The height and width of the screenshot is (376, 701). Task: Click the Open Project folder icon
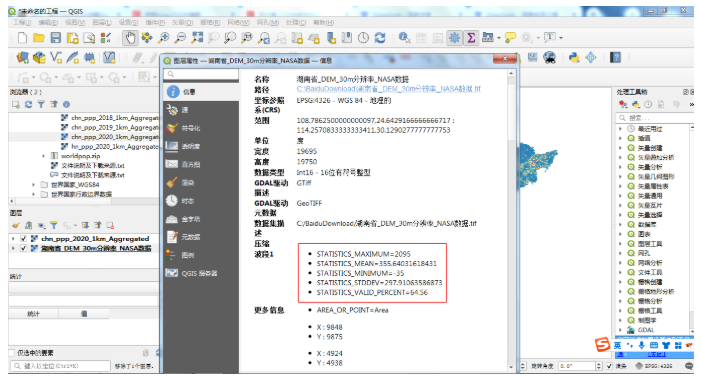click(x=39, y=38)
